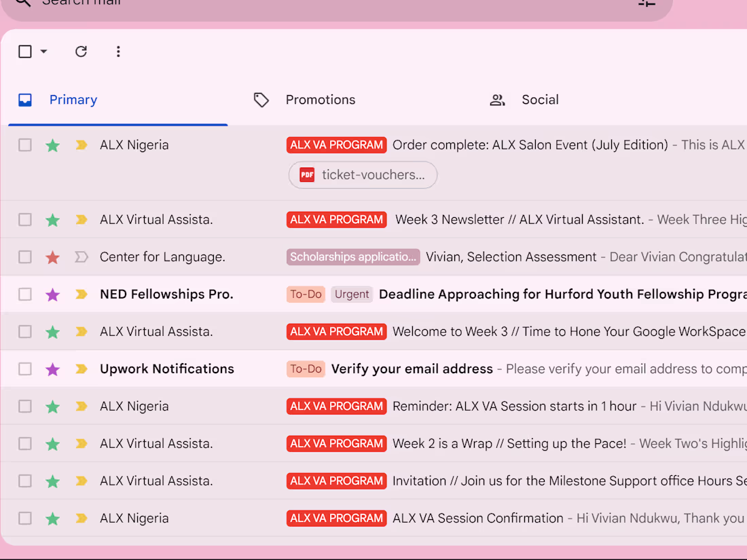Check the select-all emails checkbox
Image resolution: width=747 pixels, height=560 pixels.
24,51
